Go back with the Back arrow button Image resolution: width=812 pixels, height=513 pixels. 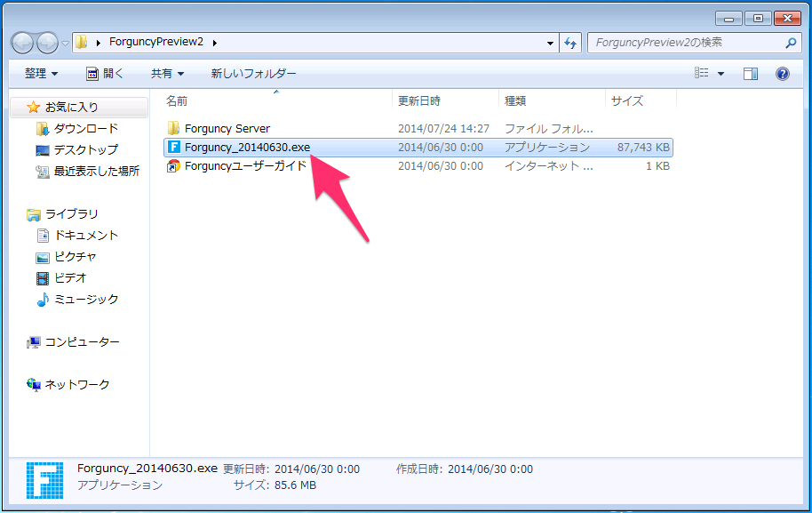pos(23,43)
